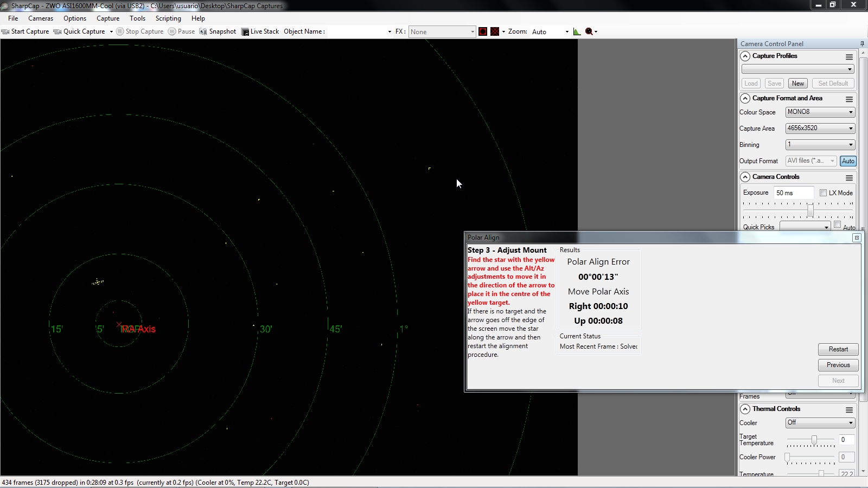Open the Thermal Controls options menu

(849, 409)
